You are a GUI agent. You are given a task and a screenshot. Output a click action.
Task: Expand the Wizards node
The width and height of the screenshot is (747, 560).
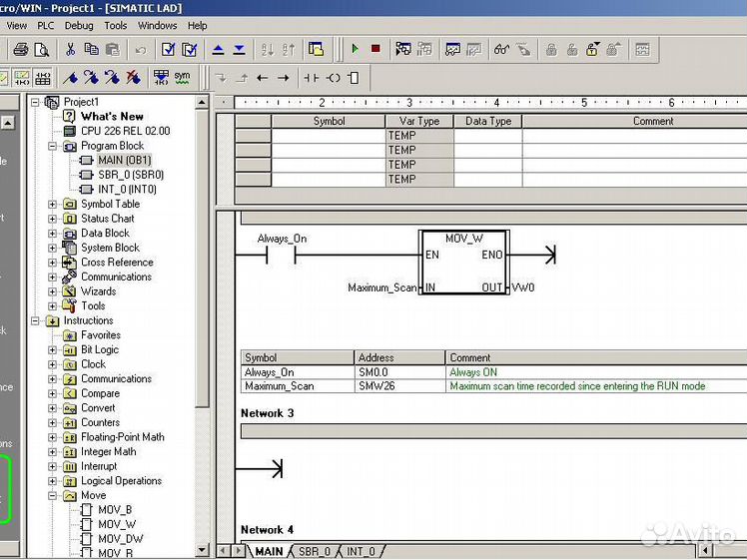coord(52,291)
